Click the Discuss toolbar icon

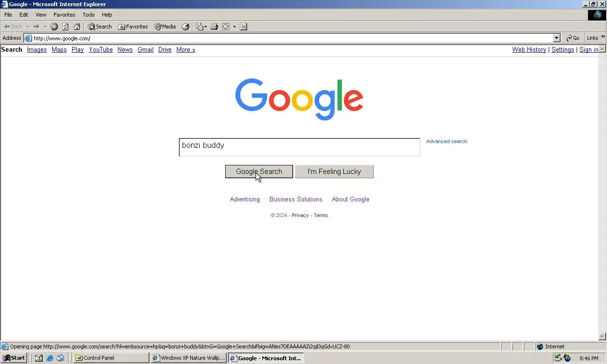(x=243, y=27)
